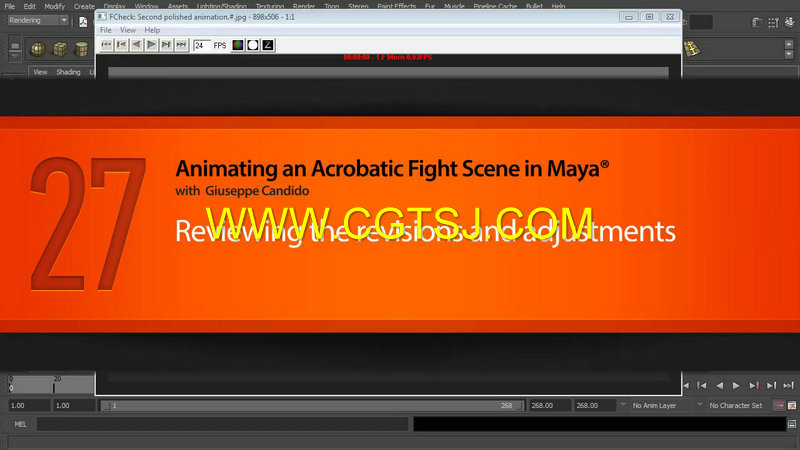Image resolution: width=800 pixels, height=450 pixels.
Task: Go to last frame in FCheck
Action: click(182, 45)
